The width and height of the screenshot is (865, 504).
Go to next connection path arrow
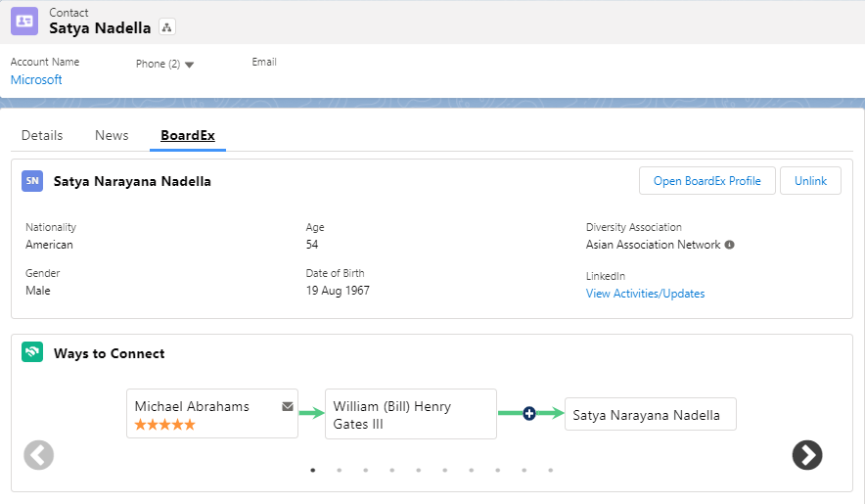(x=806, y=455)
